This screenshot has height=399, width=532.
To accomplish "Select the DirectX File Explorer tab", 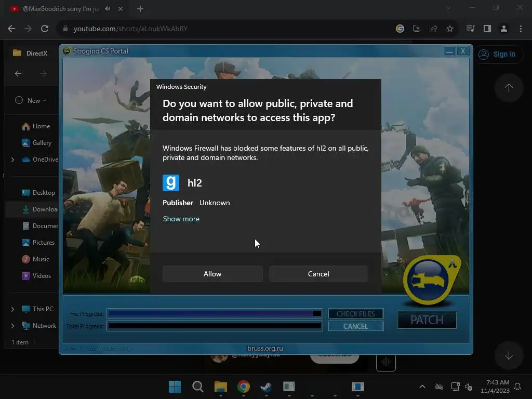I will click(x=31, y=54).
